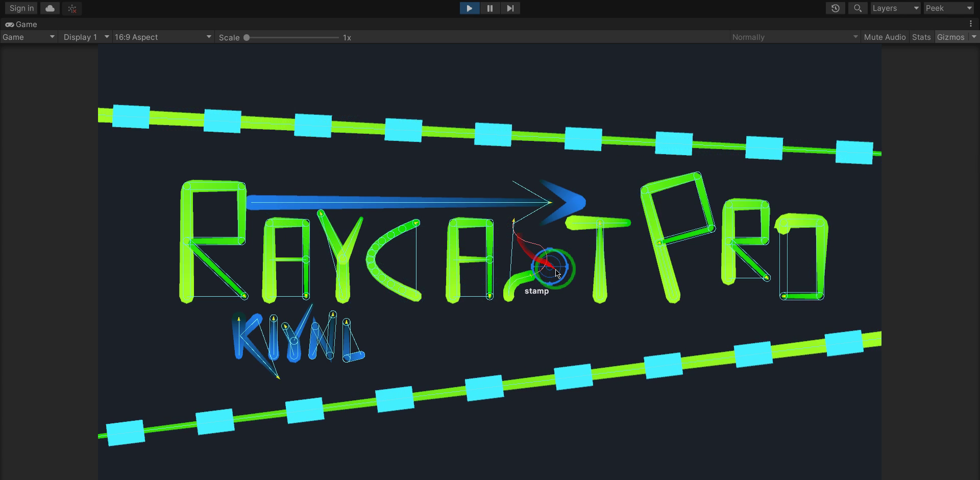The image size is (980, 480).
Task: Open the Display 1 dropdown
Action: [86, 37]
